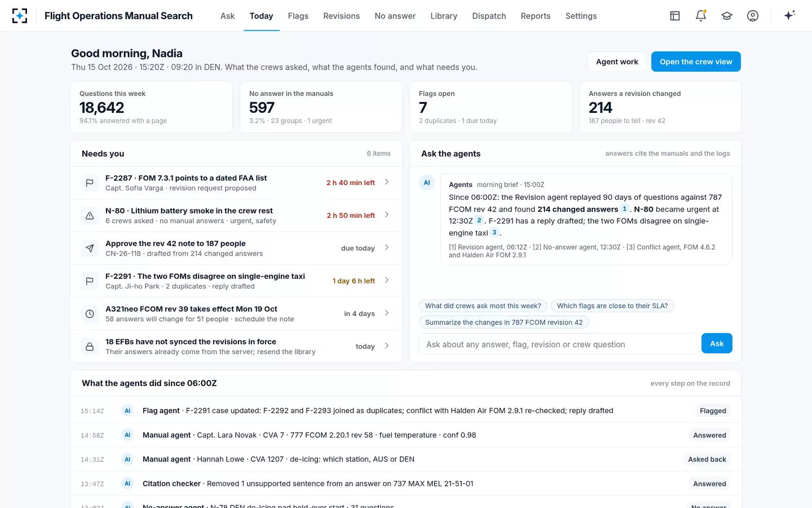Click the clock icon for A321neo FCOM

pos(90,314)
